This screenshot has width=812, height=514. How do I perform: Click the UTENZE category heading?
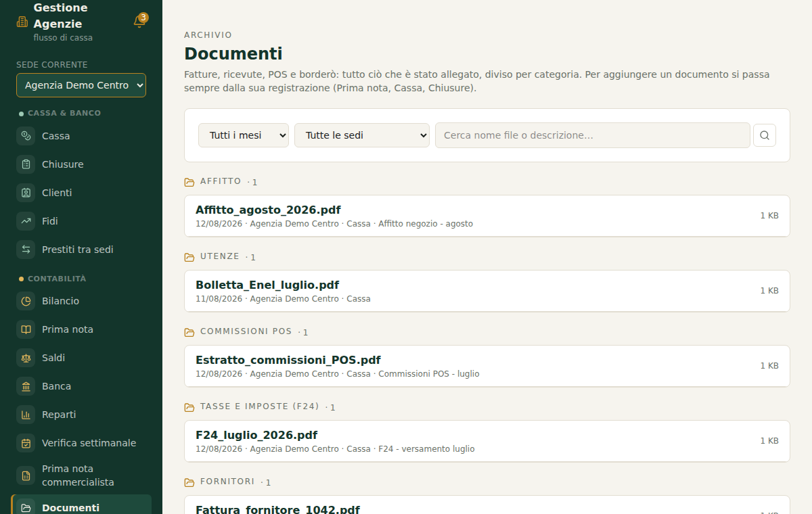(220, 256)
